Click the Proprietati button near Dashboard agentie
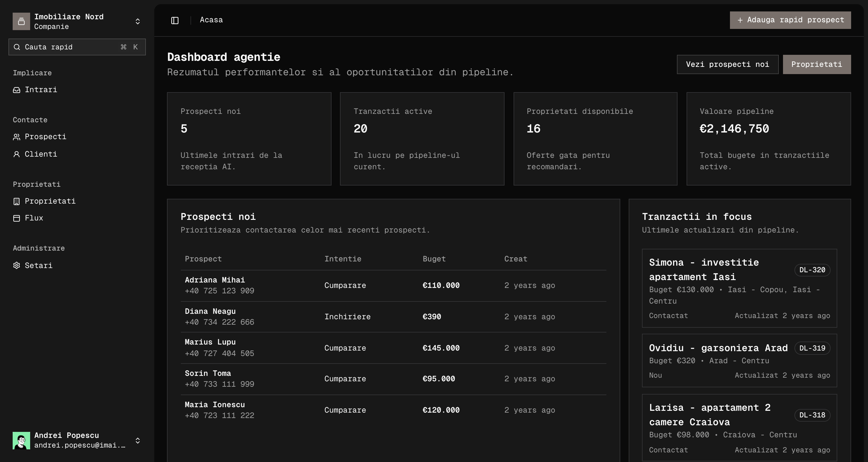The image size is (868, 462). pyautogui.click(x=816, y=64)
